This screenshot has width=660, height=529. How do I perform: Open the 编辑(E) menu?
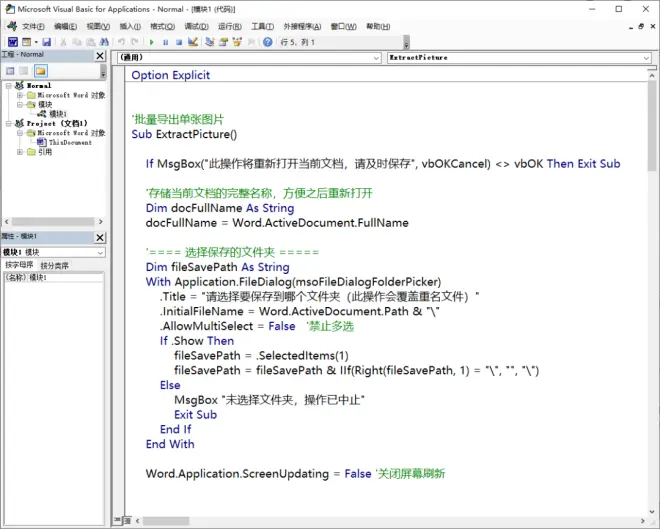click(x=65, y=27)
